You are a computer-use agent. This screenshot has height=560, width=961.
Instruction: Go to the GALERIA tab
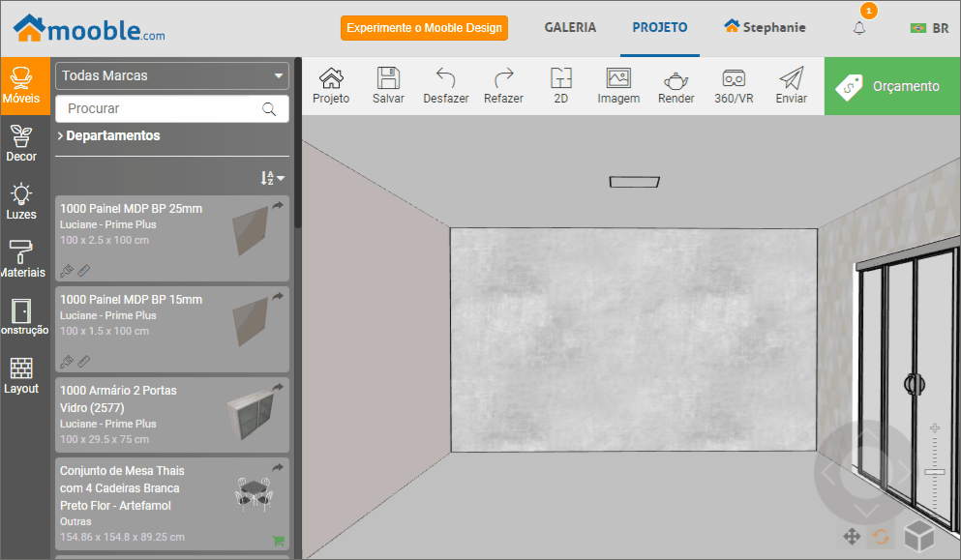[x=570, y=28]
